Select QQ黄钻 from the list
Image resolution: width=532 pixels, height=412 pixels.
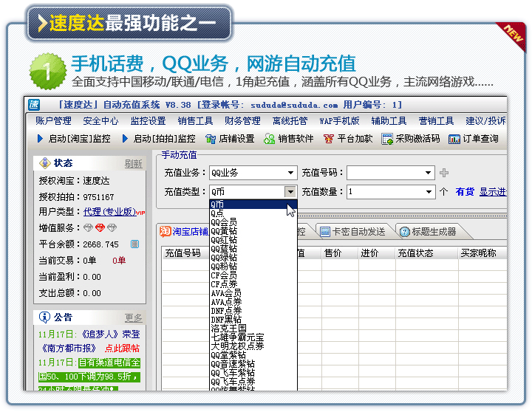coord(253,231)
